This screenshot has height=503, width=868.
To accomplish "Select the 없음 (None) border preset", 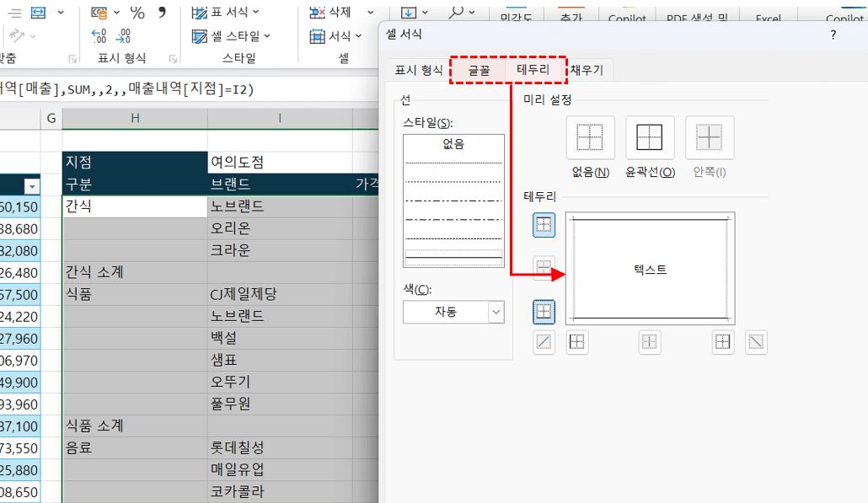I will pyautogui.click(x=591, y=137).
